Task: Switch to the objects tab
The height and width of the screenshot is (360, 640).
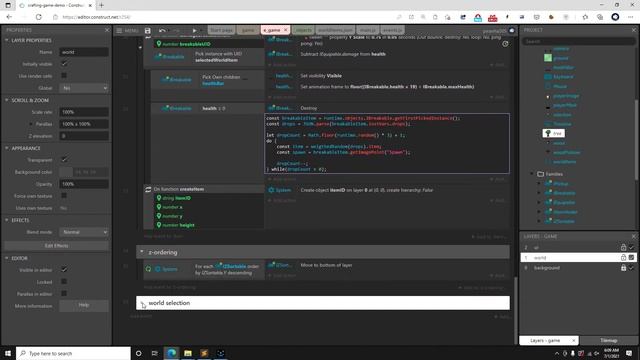Action: click(x=303, y=30)
